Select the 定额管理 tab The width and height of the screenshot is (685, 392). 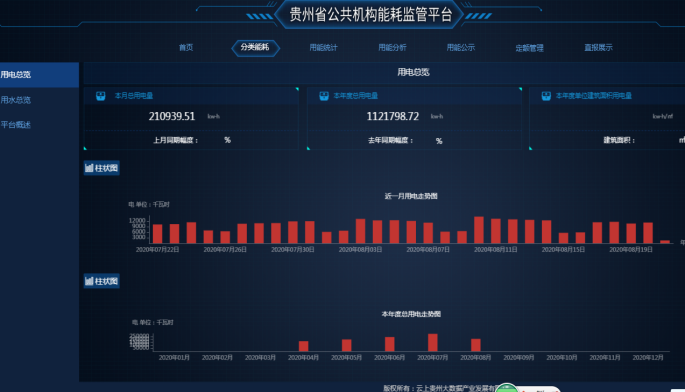(x=529, y=48)
